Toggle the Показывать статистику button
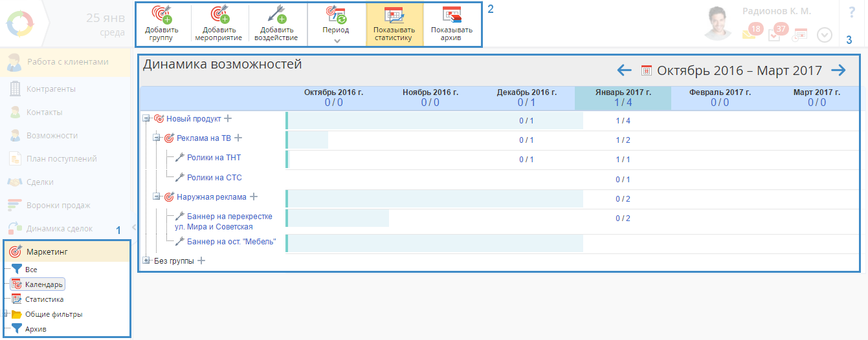868x340 pixels. click(394, 25)
